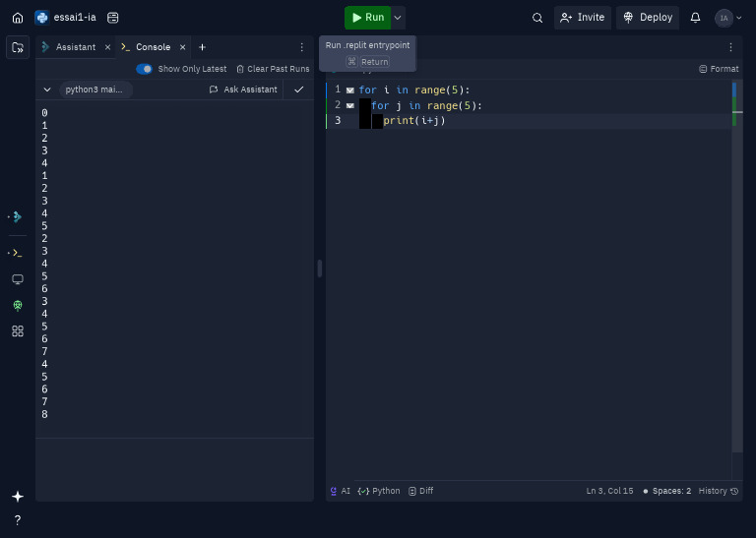Open the Extensions grid icon in sidebar
The image size is (756, 538).
click(x=18, y=331)
